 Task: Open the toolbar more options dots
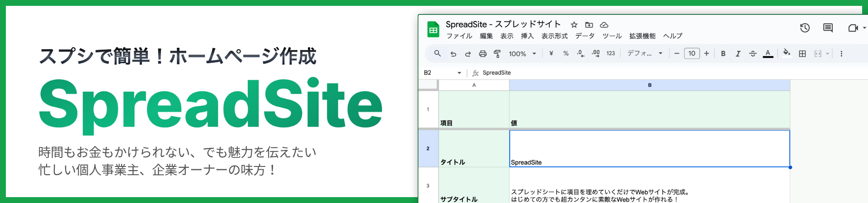tap(841, 54)
